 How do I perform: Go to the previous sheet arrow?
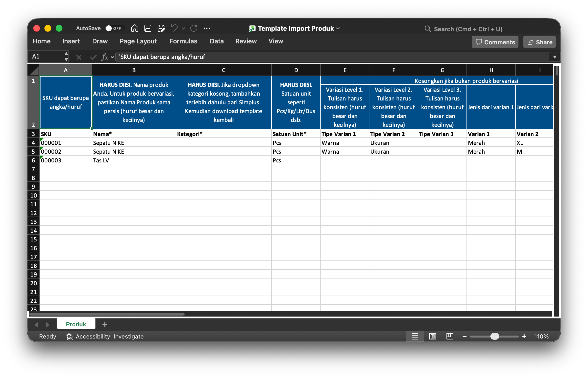coord(36,325)
